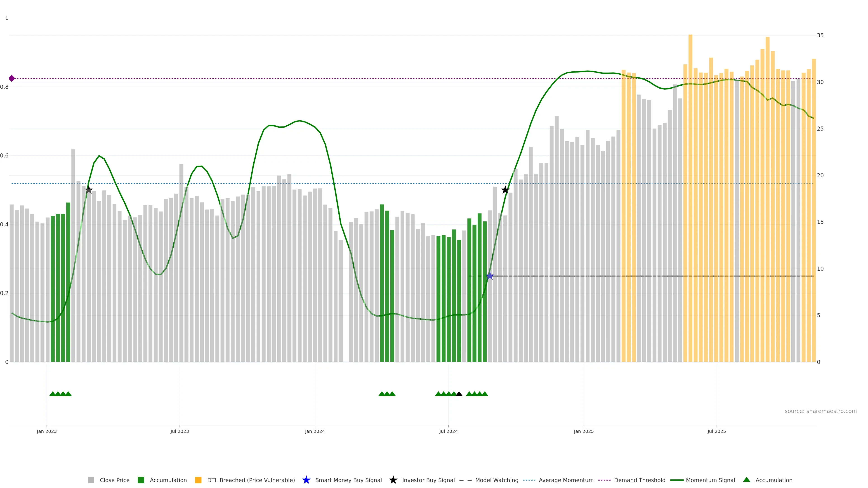The width and height of the screenshot is (868, 488).
Task: Toggle the DTL Breached (Price Vulnerable) series
Action: point(251,480)
